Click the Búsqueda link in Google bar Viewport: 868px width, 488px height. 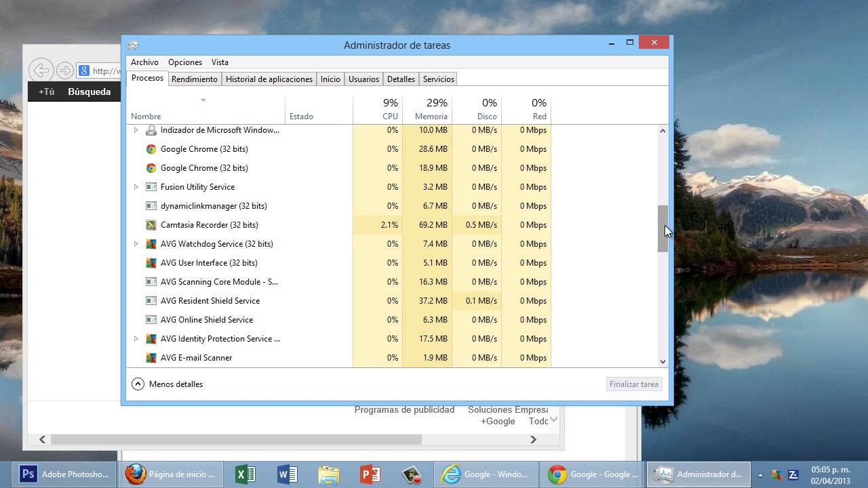point(89,91)
